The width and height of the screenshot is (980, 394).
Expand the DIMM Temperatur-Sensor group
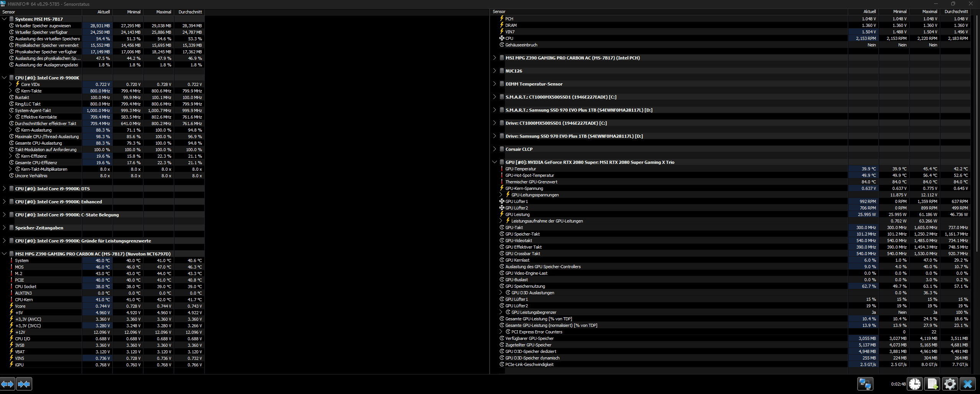tap(495, 84)
